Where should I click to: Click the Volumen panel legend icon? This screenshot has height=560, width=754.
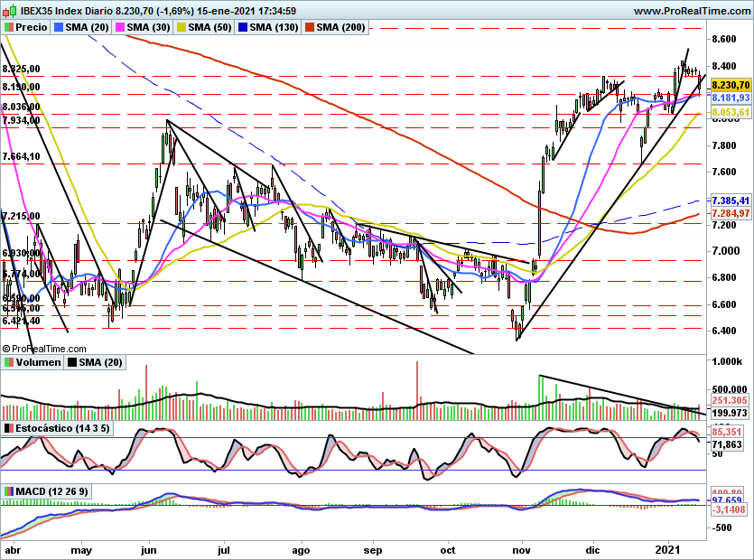[9, 362]
